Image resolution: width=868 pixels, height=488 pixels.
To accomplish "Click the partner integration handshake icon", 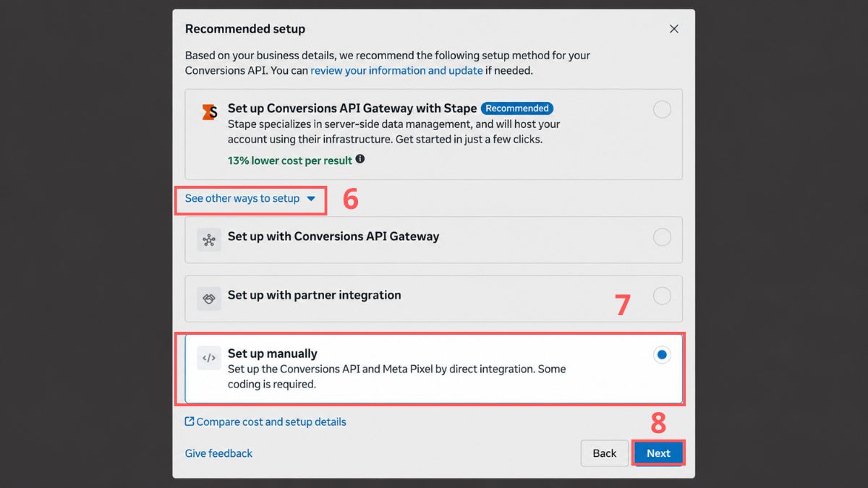I will coord(209,299).
